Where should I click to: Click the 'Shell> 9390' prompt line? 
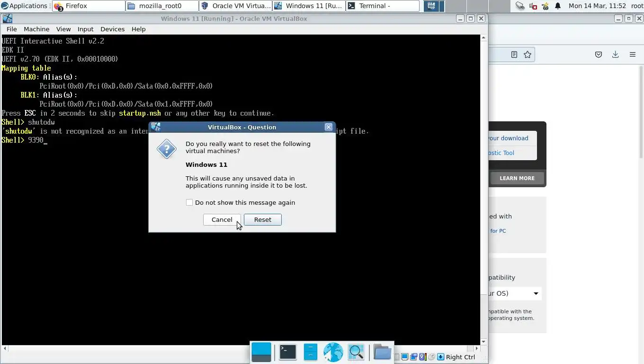(x=24, y=140)
